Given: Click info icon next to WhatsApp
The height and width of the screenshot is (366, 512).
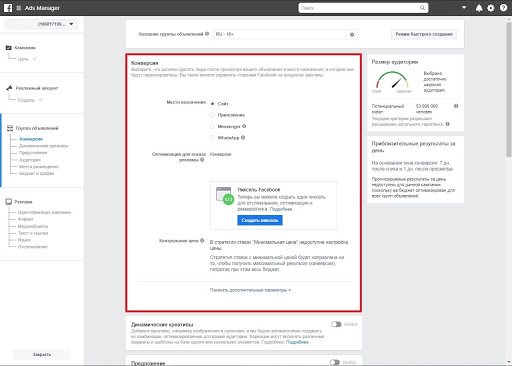Looking at the screenshot, I should [x=243, y=137].
